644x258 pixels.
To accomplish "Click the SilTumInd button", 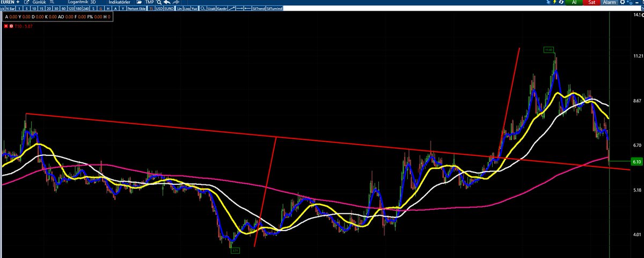I will (274, 9).
